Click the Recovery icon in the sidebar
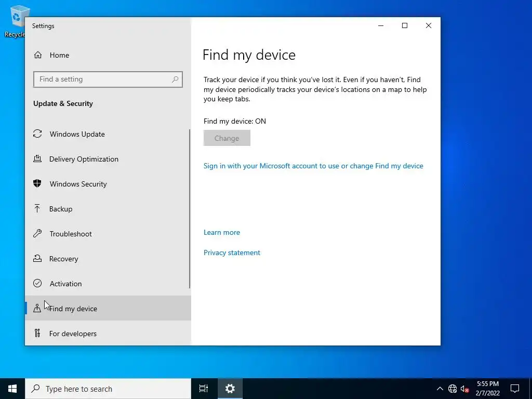Viewport: 532px width, 399px height. tap(37, 258)
